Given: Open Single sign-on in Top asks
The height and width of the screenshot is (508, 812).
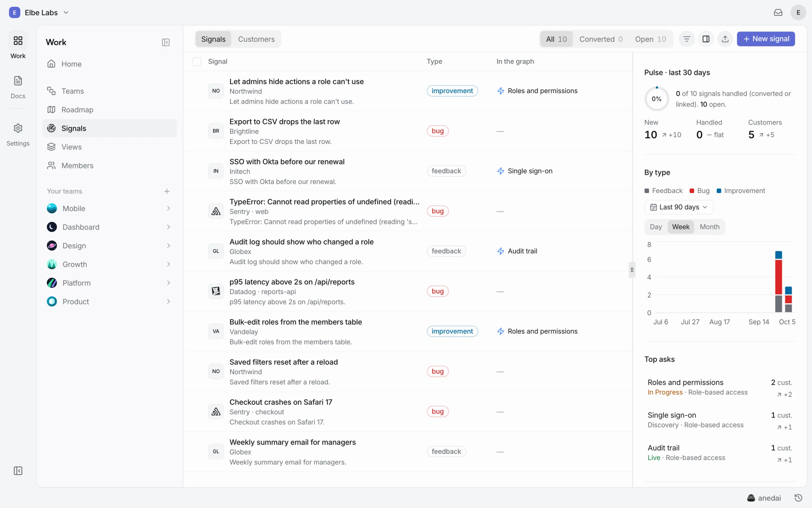Looking at the screenshot, I should tap(720, 420).
